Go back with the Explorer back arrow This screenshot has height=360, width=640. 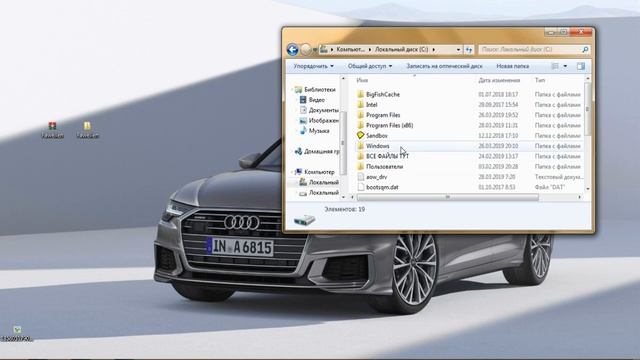pos(292,50)
